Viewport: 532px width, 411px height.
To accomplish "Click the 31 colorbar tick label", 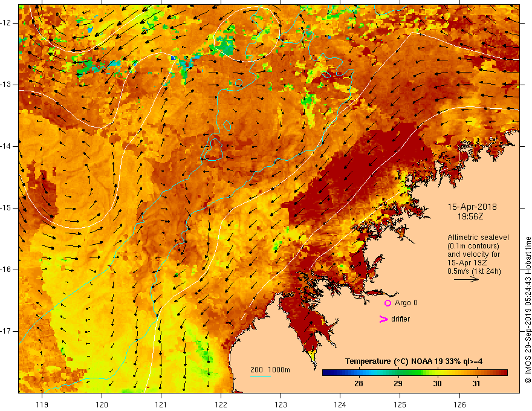I will 476,384.
